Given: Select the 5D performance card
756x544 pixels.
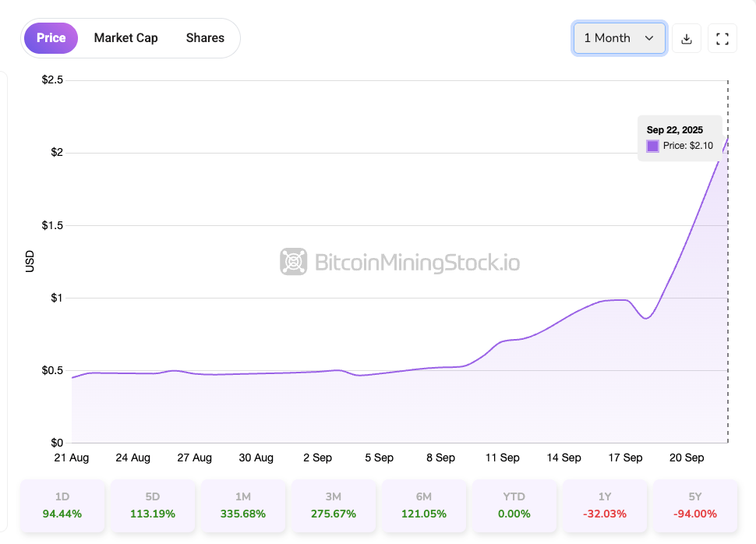Looking at the screenshot, I should (x=153, y=505).
